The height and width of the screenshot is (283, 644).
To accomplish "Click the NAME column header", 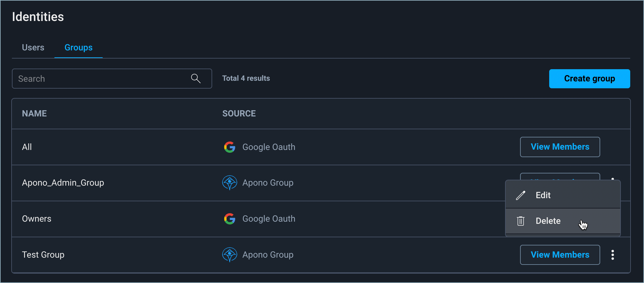I will tap(34, 114).
